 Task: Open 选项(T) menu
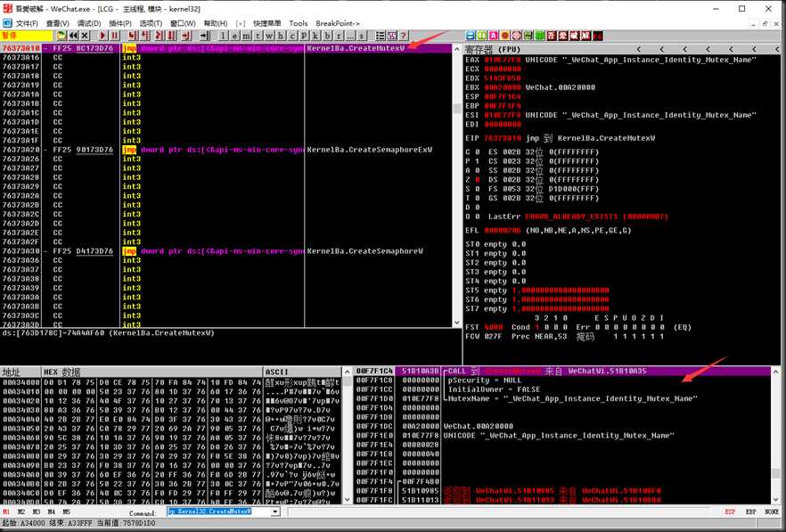pyautogui.click(x=151, y=23)
